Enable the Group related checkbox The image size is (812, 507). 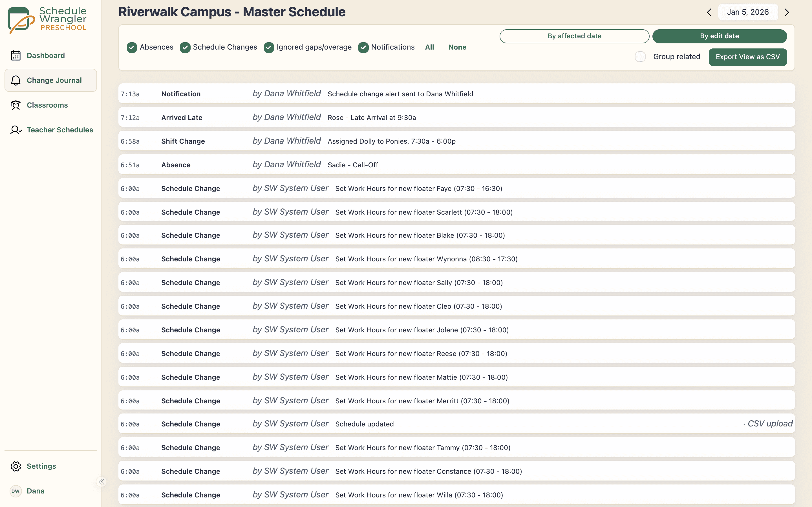pyautogui.click(x=640, y=57)
